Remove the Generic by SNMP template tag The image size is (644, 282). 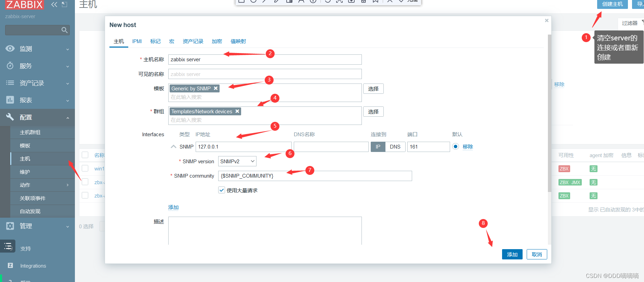(216, 88)
